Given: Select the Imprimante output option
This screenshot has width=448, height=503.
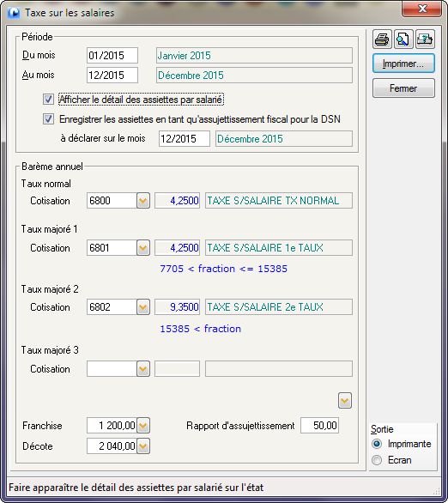Looking at the screenshot, I should 377,444.
